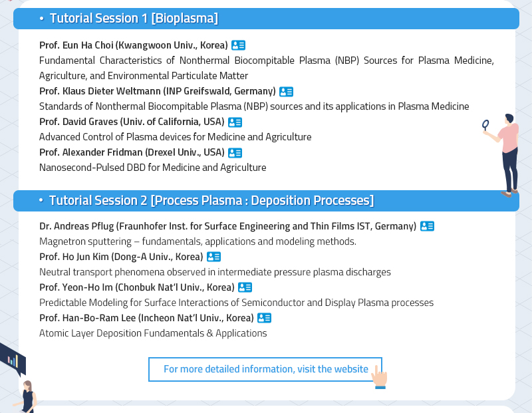Open Dr. Andreas Pflug's profile card icon

tap(427, 226)
